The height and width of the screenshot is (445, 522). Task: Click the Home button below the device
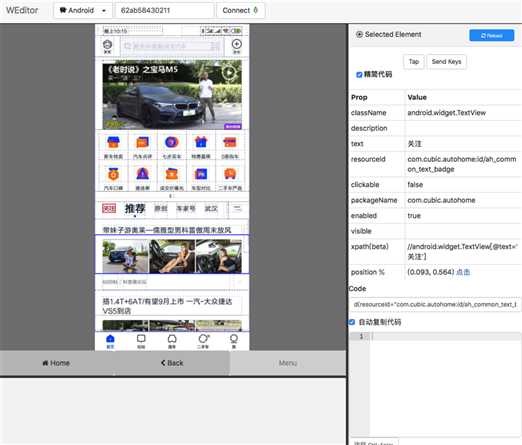56,363
